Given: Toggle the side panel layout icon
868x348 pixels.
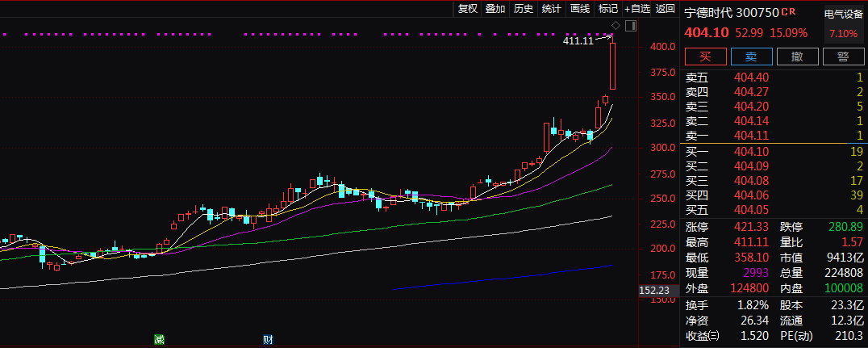Looking at the screenshot, I should 630,25.
